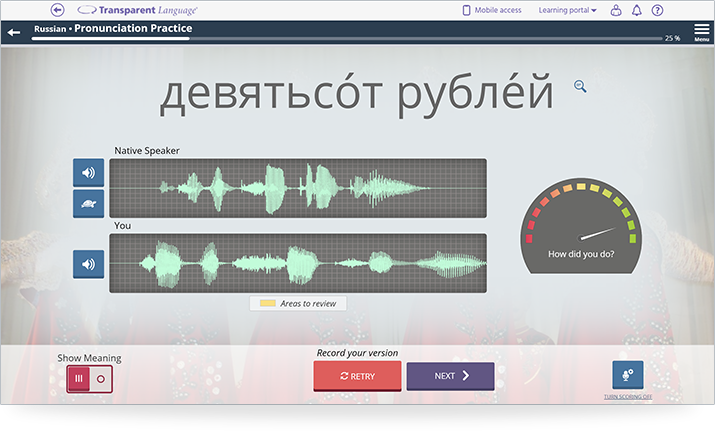Viewport: 715px width, 431px height.
Task: Expand the Learning portal dropdown
Action: (567, 10)
